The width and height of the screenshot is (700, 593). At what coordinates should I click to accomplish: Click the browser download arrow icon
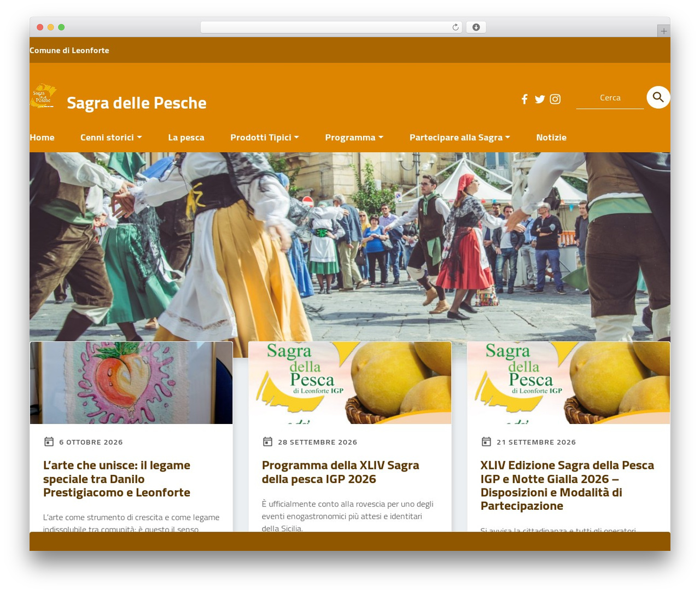tap(476, 27)
